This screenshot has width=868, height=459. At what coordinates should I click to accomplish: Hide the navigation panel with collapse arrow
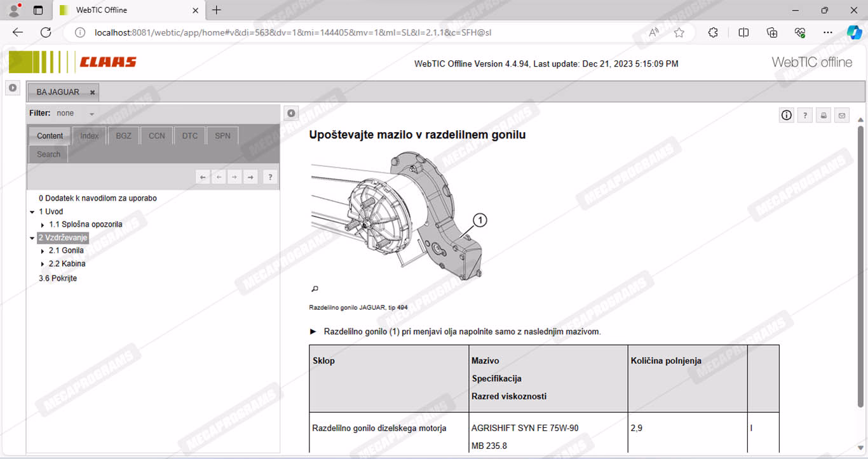click(291, 113)
